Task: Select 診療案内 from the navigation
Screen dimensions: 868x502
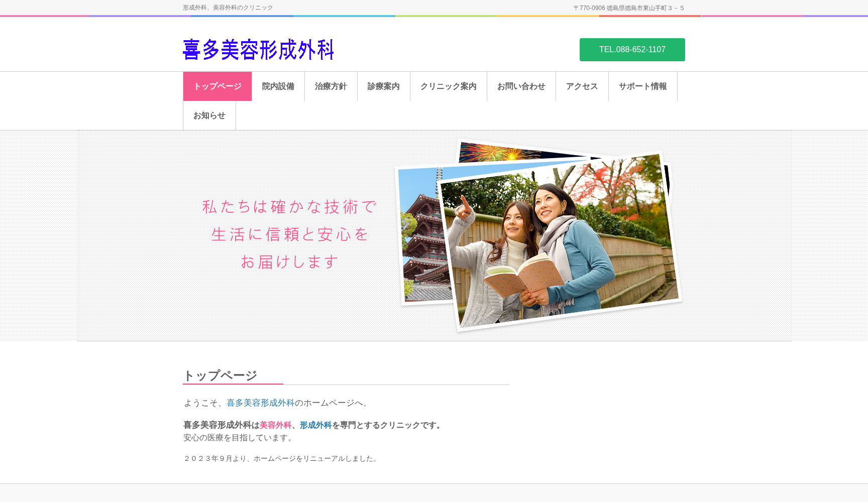Action: [x=383, y=86]
